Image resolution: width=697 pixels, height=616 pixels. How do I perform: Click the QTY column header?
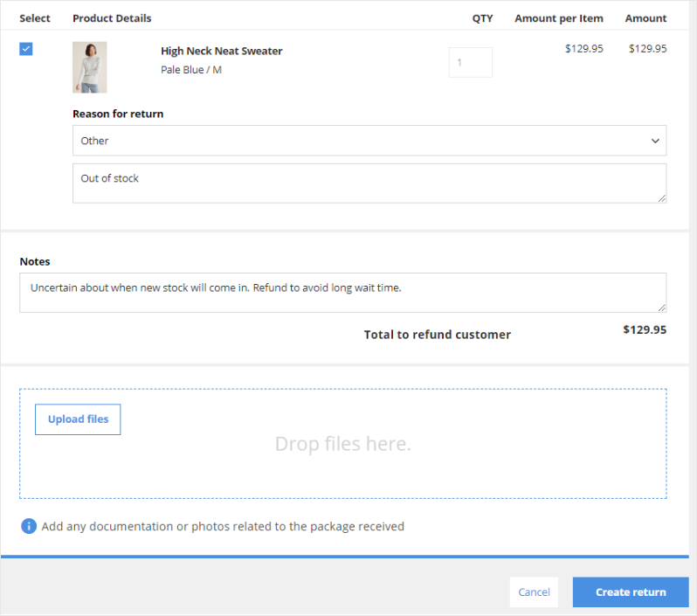[x=482, y=18]
